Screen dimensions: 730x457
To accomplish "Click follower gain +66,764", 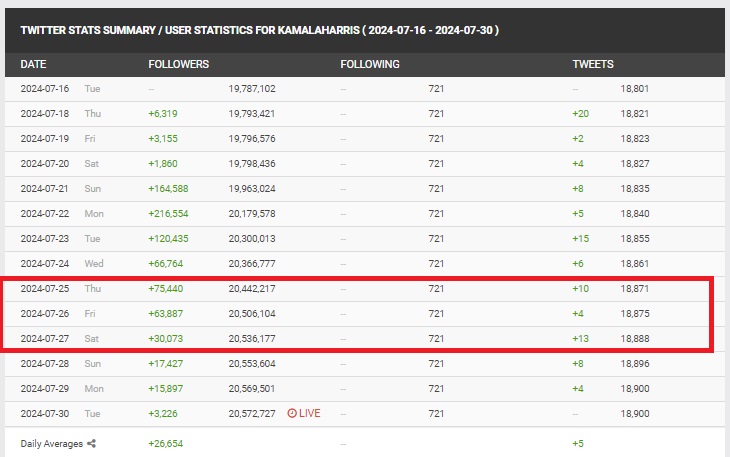I will (x=165, y=263).
